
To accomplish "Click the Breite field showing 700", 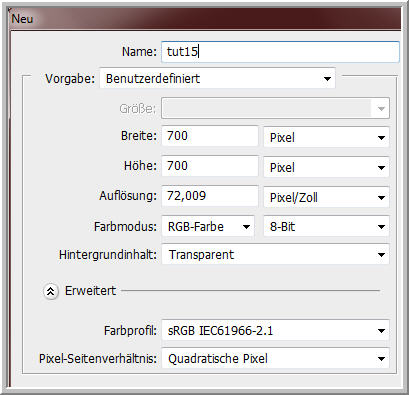I will pyautogui.click(x=210, y=136).
